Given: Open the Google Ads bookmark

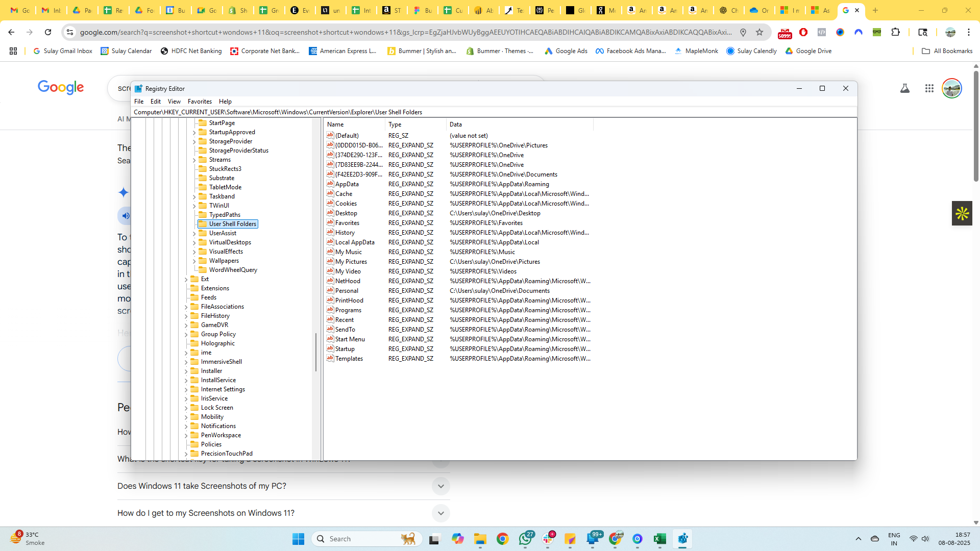Looking at the screenshot, I should 566,51.
